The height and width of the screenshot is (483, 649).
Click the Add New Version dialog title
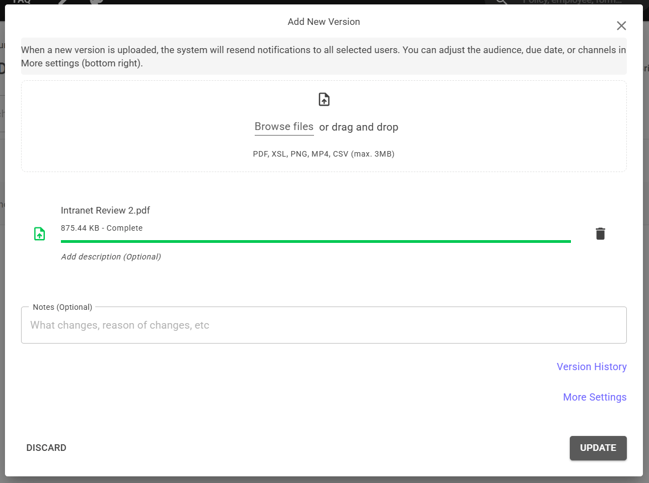point(324,22)
